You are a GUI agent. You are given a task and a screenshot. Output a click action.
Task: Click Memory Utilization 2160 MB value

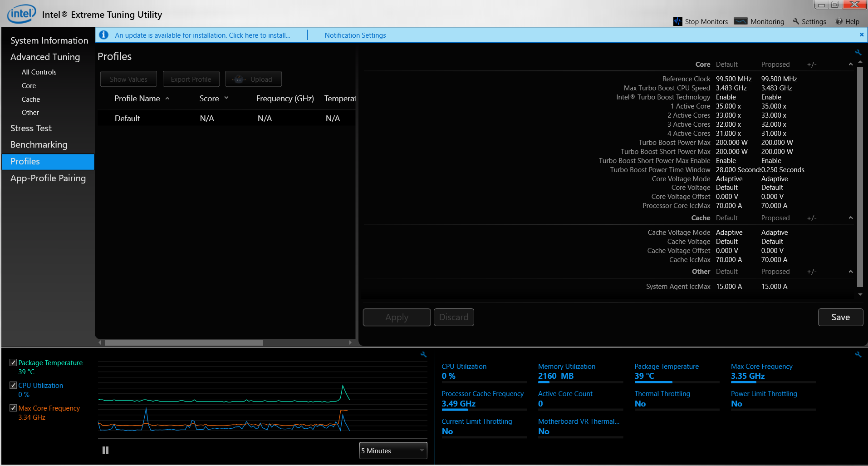(556, 376)
